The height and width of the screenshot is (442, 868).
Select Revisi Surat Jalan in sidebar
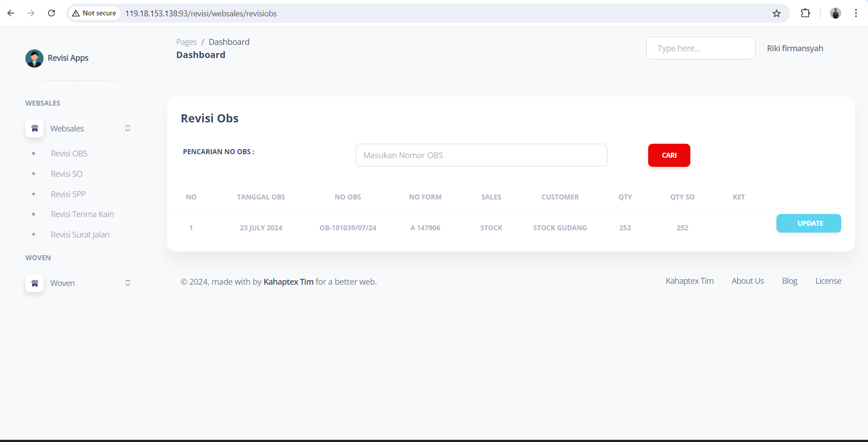pyautogui.click(x=80, y=235)
